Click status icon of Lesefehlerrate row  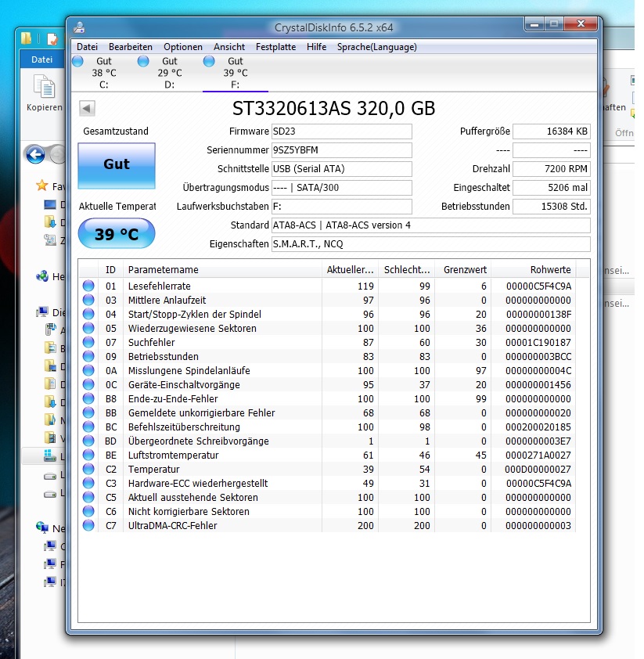88,286
